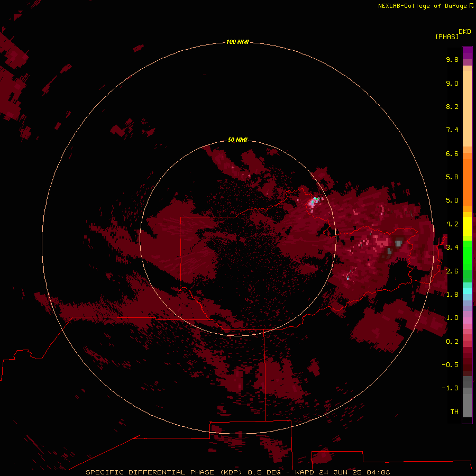Click the 8.2 color scale value

pyautogui.click(x=452, y=106)
